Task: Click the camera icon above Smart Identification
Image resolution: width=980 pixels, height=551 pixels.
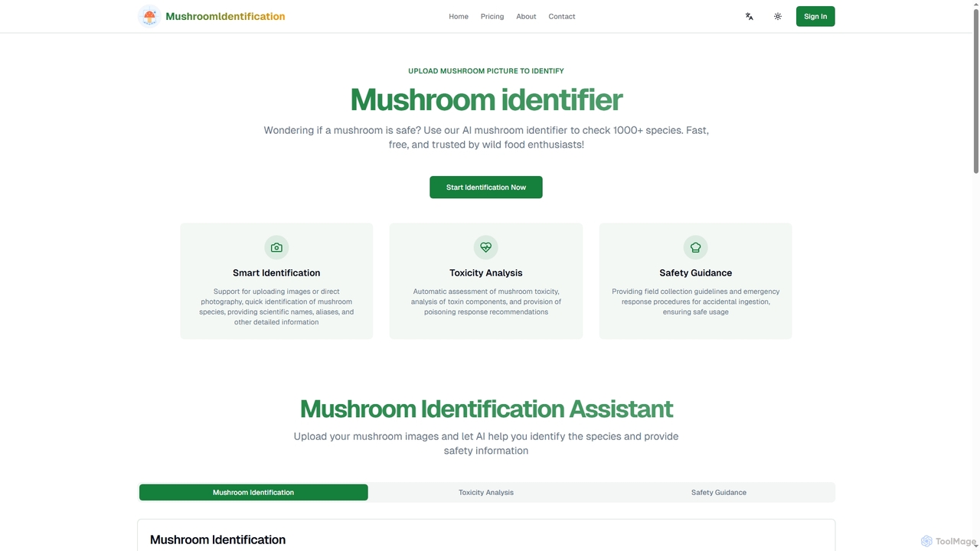Action: tap(276, 247)
